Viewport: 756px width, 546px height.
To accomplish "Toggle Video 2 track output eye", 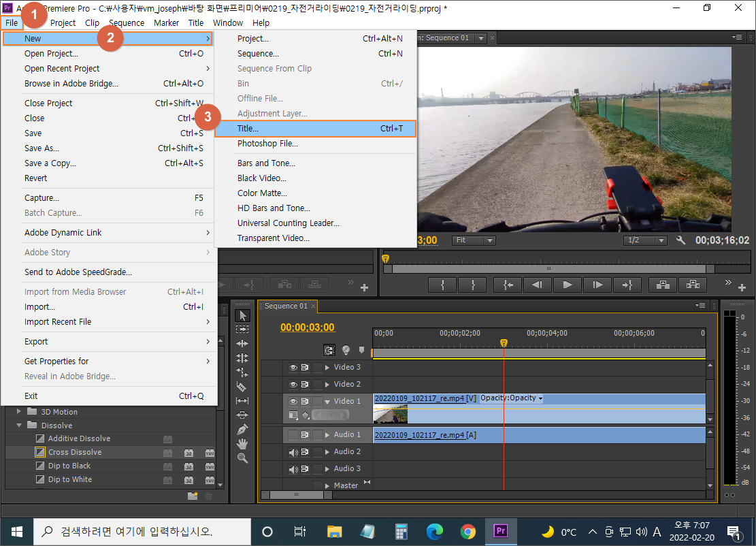I will click(293, 385).
